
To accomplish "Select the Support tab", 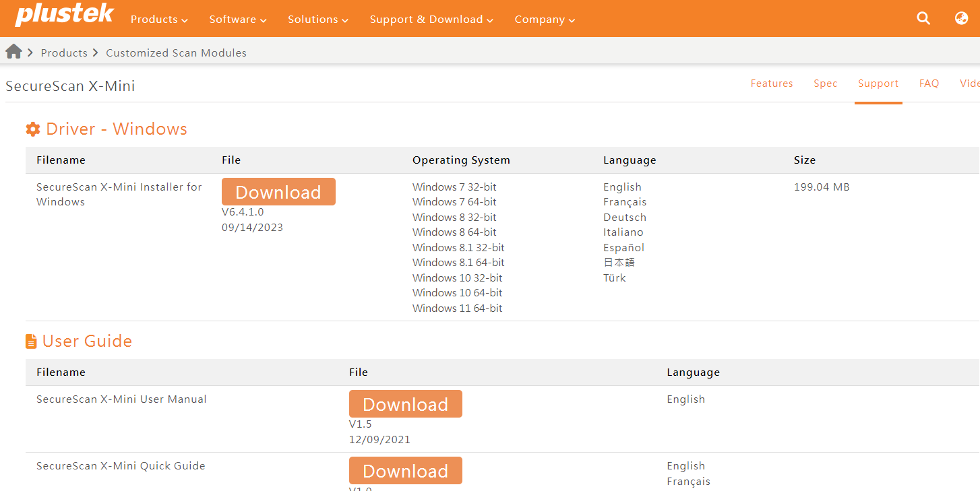I will pyautogui.click(x=878, y=84).
